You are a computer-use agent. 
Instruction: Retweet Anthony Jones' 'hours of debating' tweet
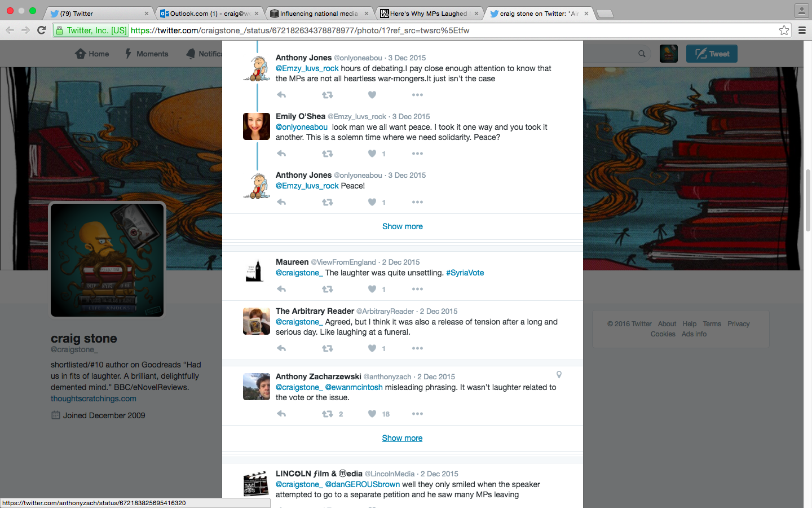(x=327, y=95)
